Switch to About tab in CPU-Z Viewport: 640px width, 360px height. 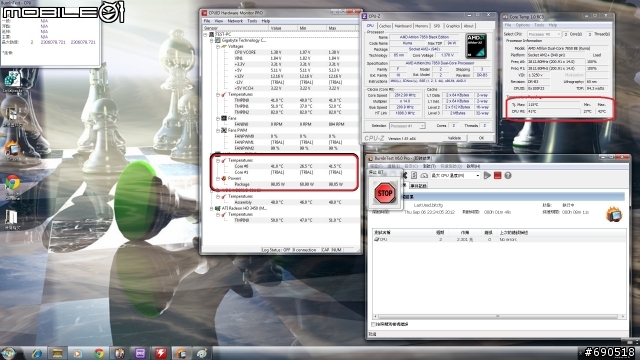469,26
